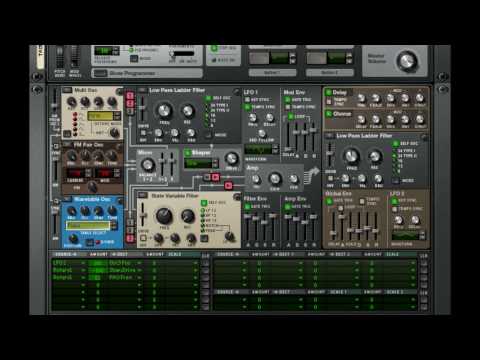Click the Chorus Delay knob
480x360 pixels.
pyautogui.click(x=361, y=120)
